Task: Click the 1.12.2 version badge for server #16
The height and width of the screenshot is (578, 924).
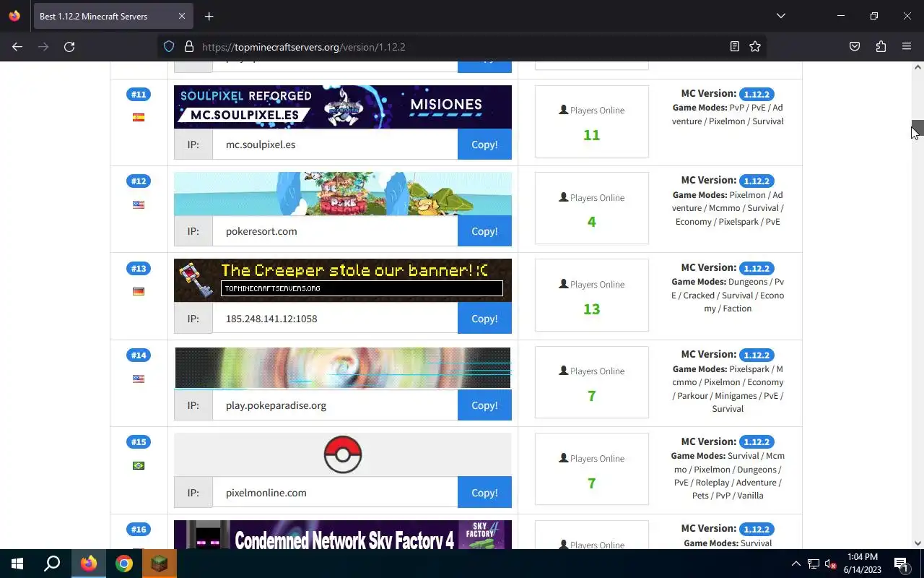Action: pos(757,529)
